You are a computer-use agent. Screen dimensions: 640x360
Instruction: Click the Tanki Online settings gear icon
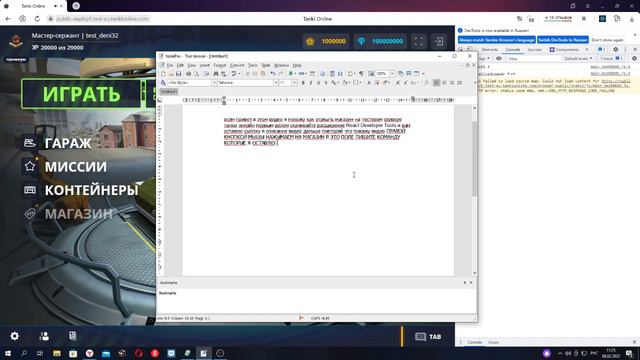[15, 336]
